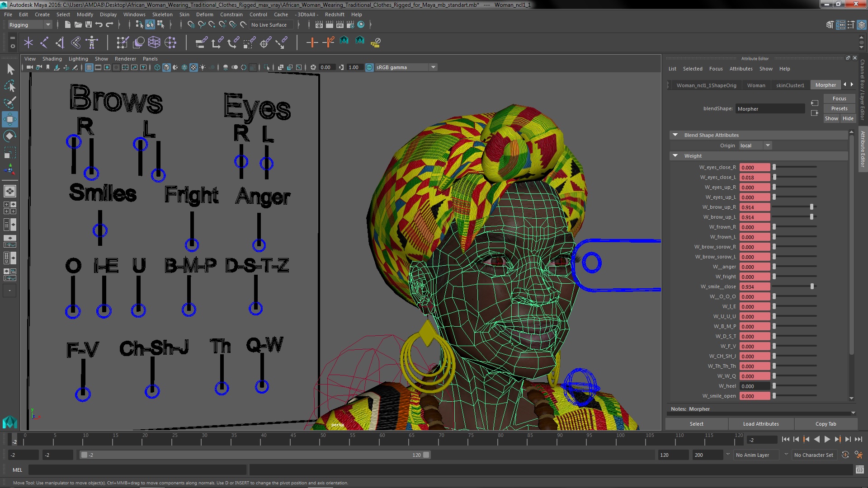Click the Select button

coord(696,424)
